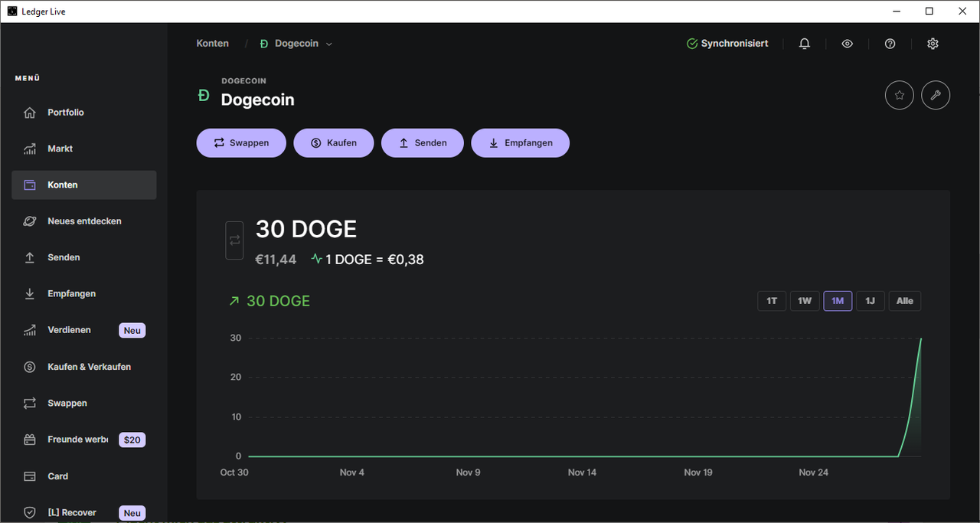Expand the Dogecoin account breadcrumb dropdown
Image resolution: width=980 pixels, height=523 pixels.
tap(296, 44)
